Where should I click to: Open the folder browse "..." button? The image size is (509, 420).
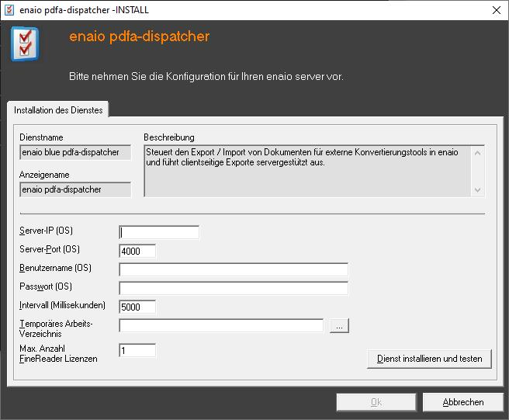click(x=339, y=326)
